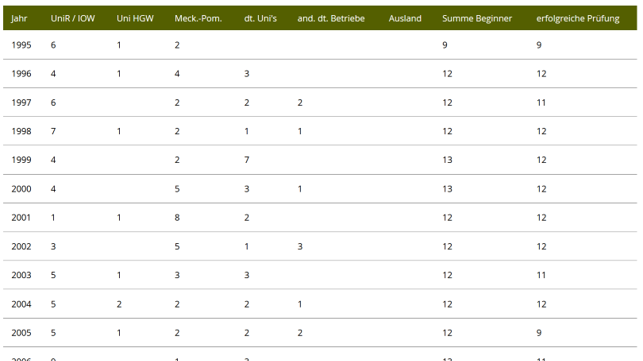Select the 2001 year cell
Screen dimensions: 643x361
coord(21,218)
